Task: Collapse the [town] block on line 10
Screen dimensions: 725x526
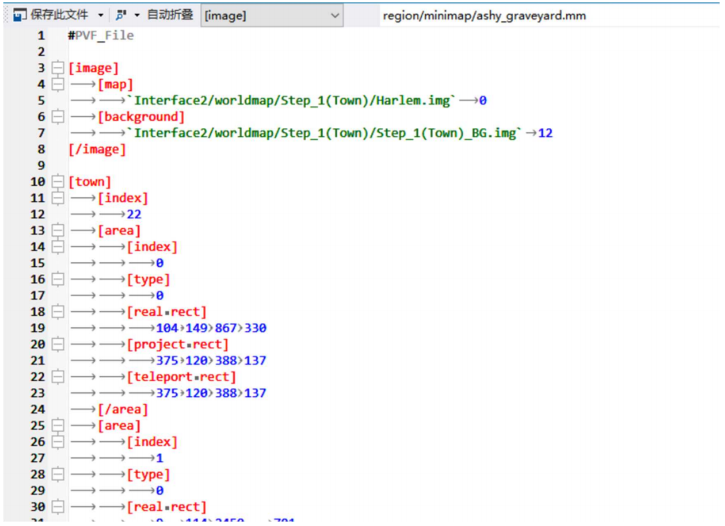Action: (57, 182)
